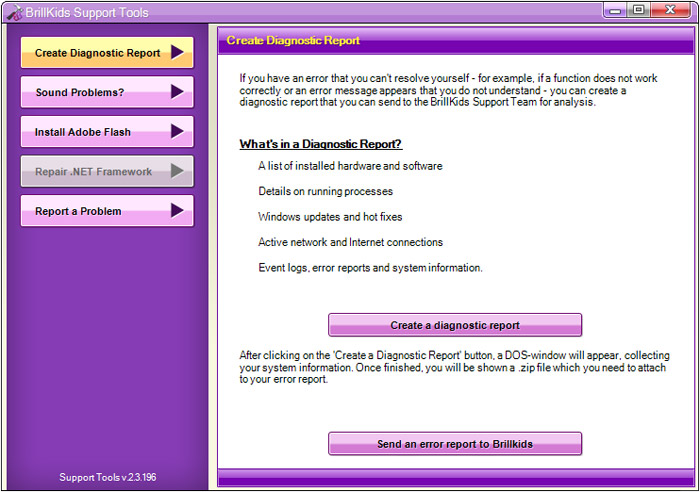
Task: Open Report a Problem section
Action: point(107,211)
